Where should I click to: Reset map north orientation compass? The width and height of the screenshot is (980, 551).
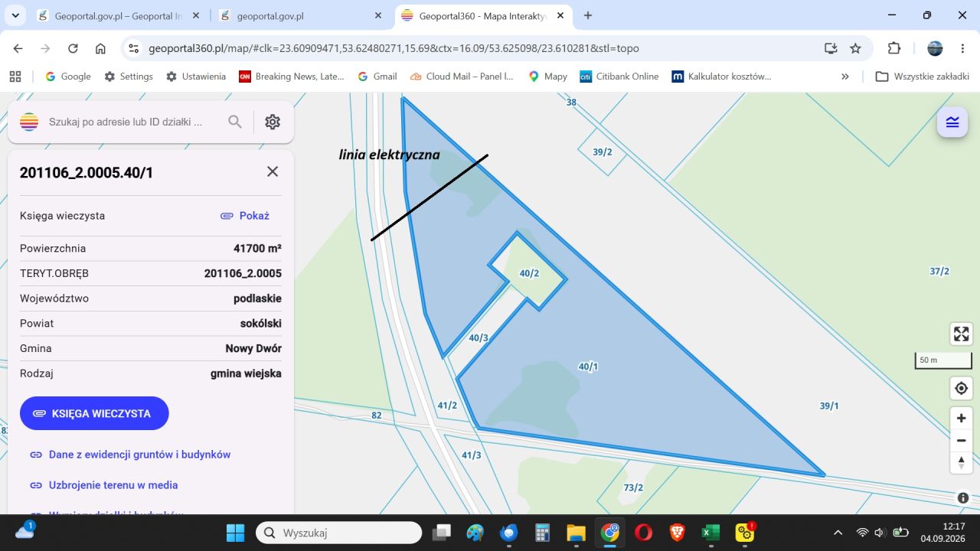click(x=961, y=462)
